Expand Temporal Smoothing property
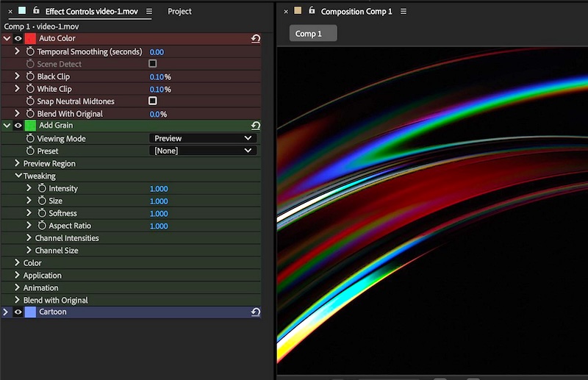 [x=17, y=51]
